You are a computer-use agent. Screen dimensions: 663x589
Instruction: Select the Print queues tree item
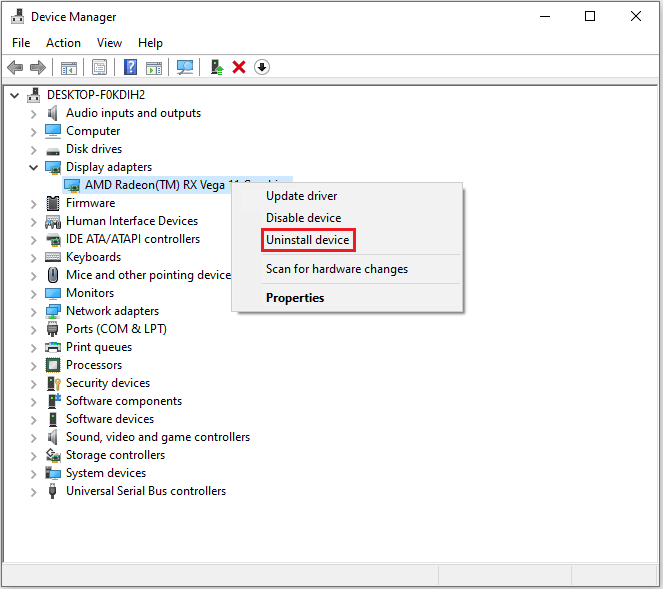[98, 347]
